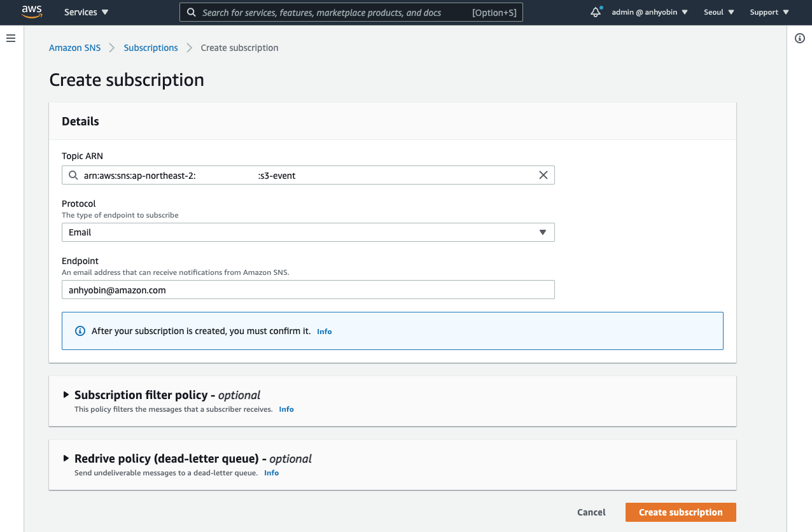Click the Topic ARN field label
812x532 pixels.
coord(82,156)
